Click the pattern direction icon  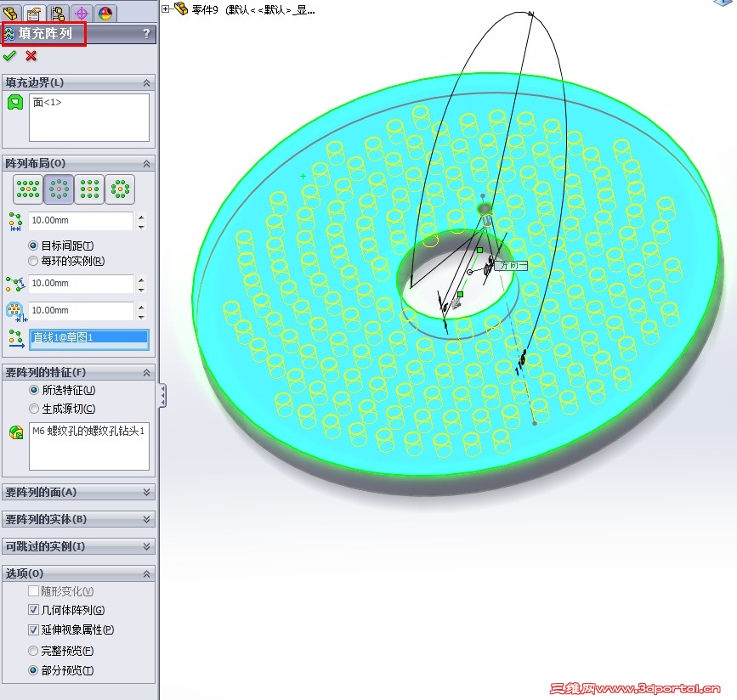pyautogui.click(x=16, y=339)
